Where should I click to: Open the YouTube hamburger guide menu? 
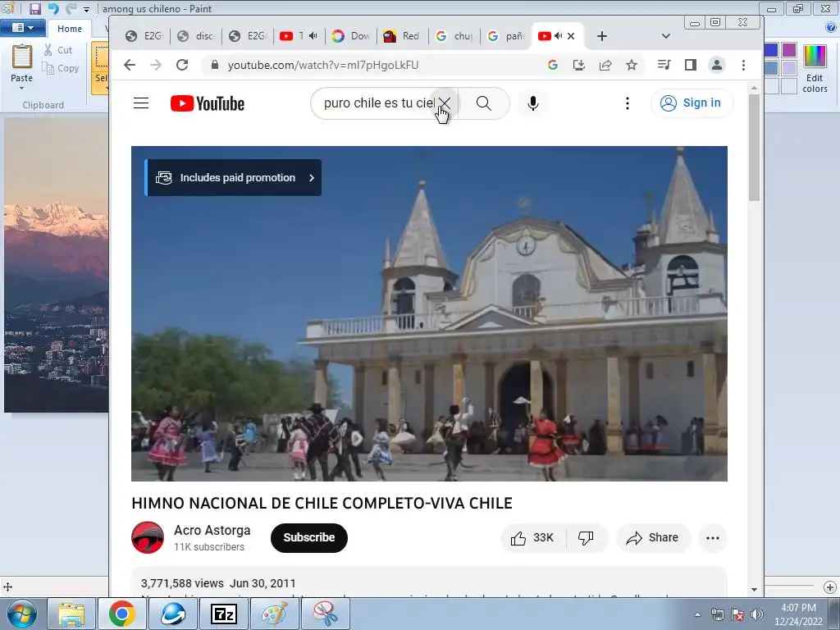[141, 103]
